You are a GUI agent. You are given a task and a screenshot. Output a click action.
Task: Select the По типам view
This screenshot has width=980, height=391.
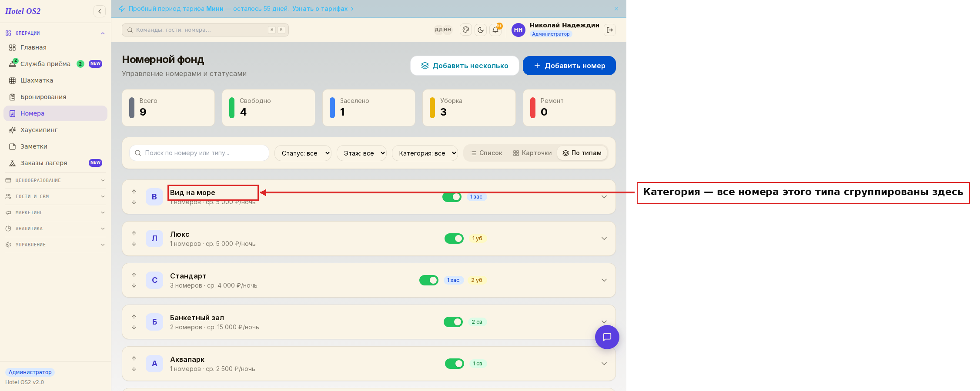point(582,153)
